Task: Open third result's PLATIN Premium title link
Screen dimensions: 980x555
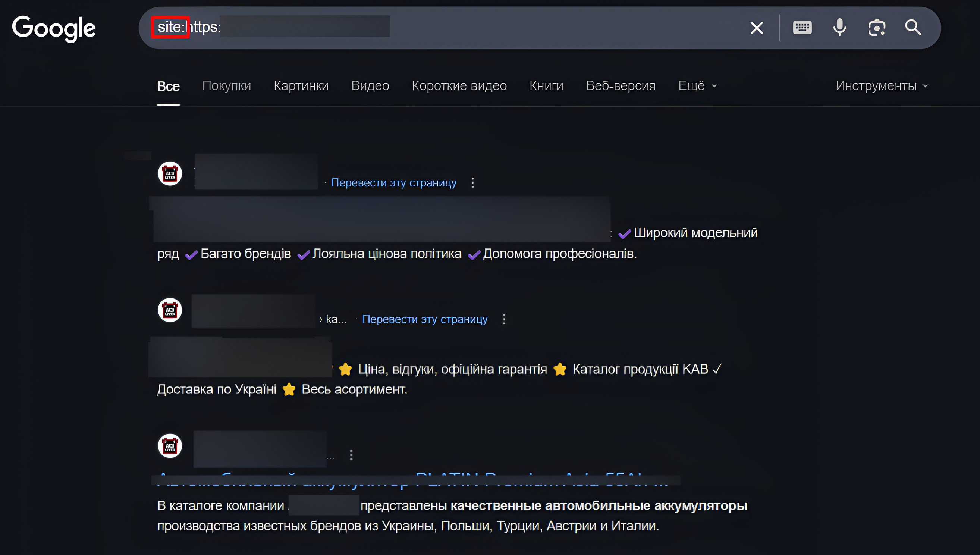Action: (x=414, y=480)
